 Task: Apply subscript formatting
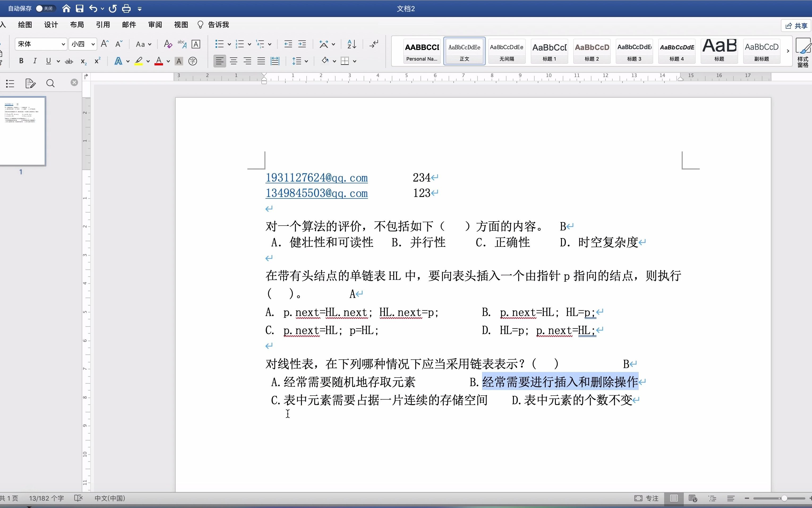[x=84, y=61]
